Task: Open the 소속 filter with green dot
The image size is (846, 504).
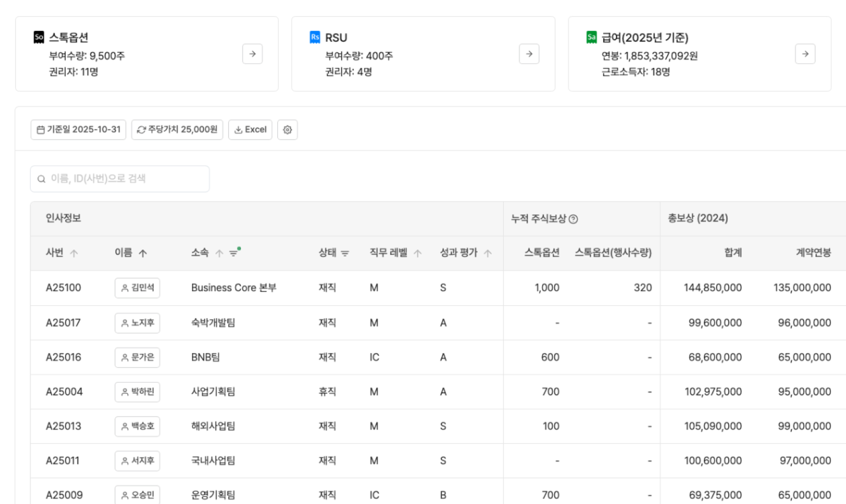Action: click(x=232, y=252)
